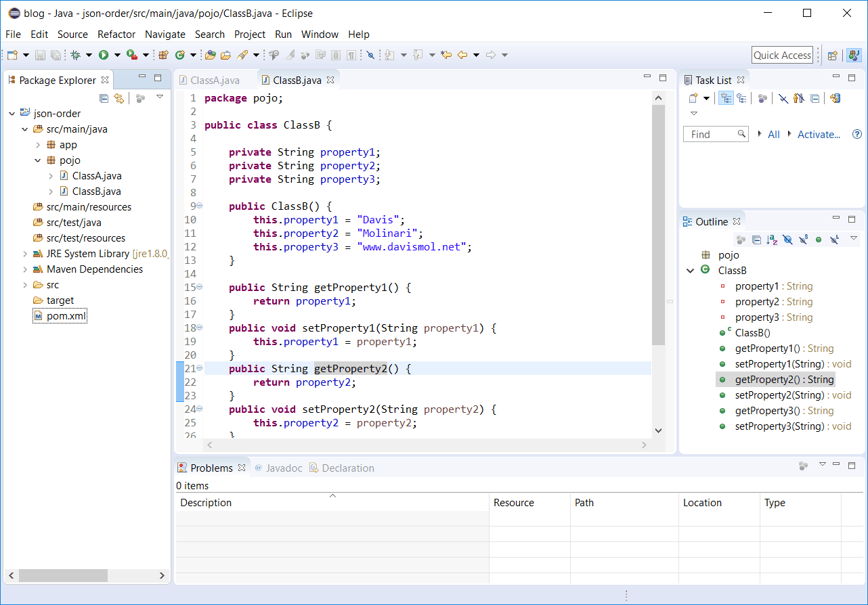Toggle categorized view in the Task List
Image resolution: width=868 pixels, height=605 pixels.
[x=726, y=97]
